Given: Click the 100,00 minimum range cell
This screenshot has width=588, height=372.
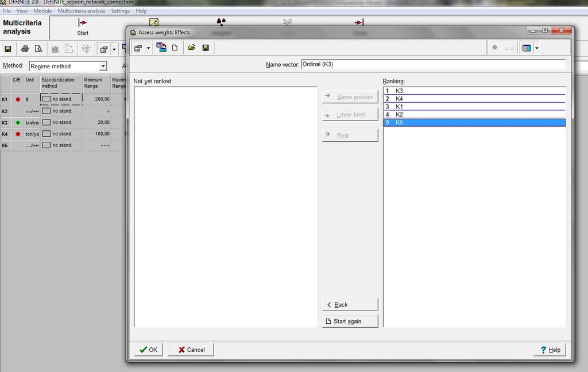Looking at the screenshot, I should (96, 134).
